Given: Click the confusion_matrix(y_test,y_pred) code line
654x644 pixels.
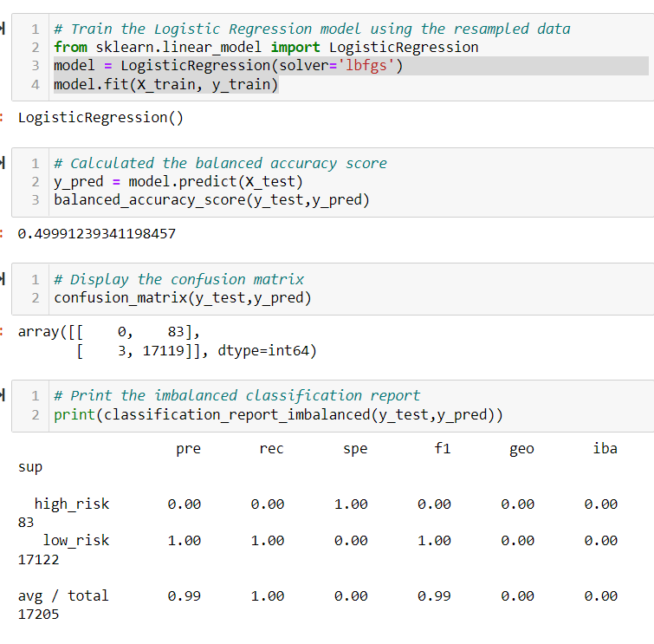Looking at the screenshot, I should [182, 298].
